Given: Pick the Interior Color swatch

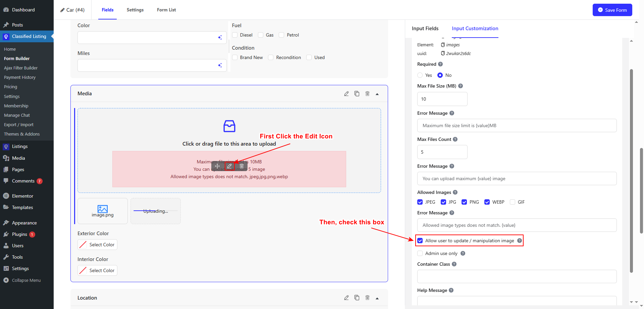Looking at the screenshot, I should pyautogui.click(x=83, y=270).
